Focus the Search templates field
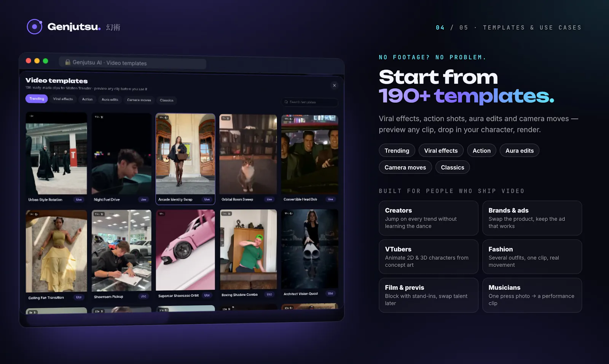Viewport: 609px width, 364px height. 309,102
